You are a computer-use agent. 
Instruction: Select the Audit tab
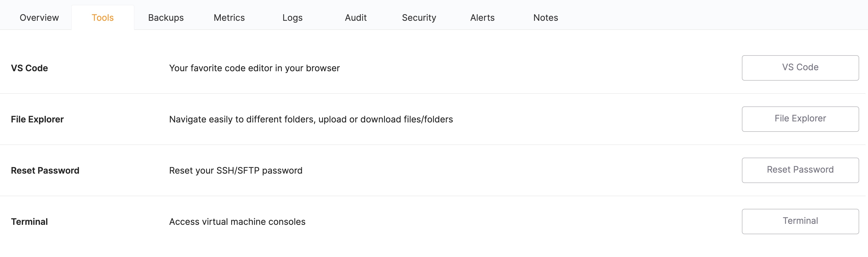(355, 17)
